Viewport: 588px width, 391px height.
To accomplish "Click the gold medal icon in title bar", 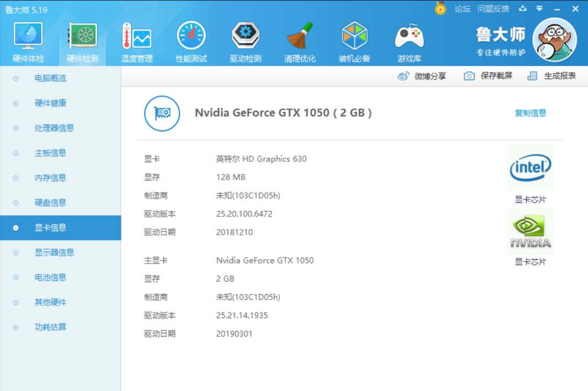I will coord(441,8).
